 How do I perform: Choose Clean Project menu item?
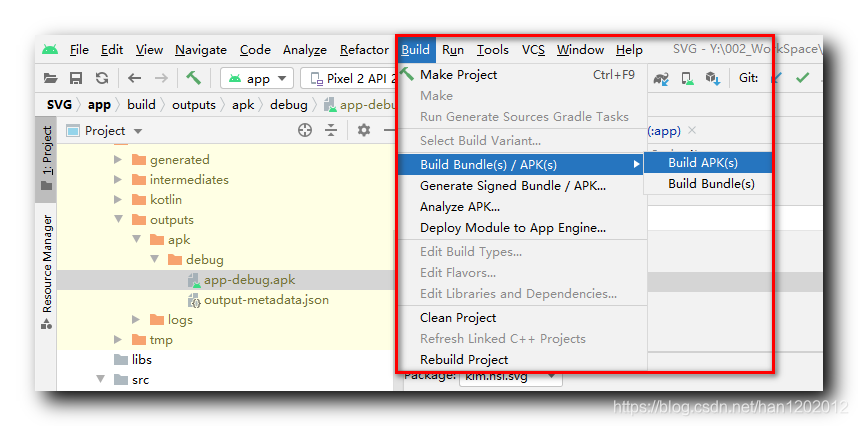click(522, 318)
